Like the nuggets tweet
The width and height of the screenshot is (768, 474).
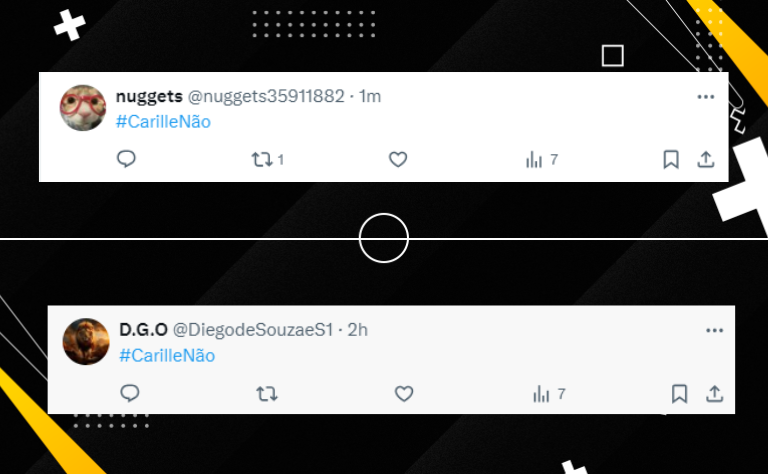coord(398,159)
